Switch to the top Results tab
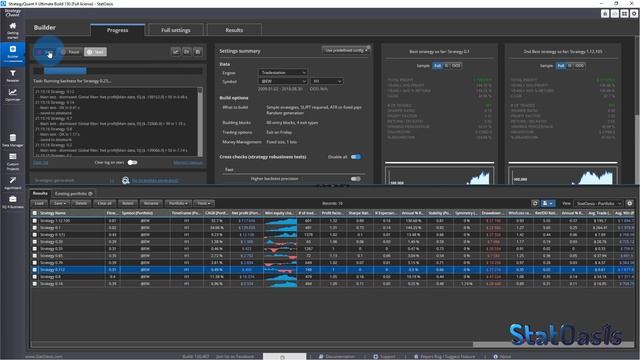Viewport: 640px width, 360px height. pyautogui.click(x=234, y=30)
